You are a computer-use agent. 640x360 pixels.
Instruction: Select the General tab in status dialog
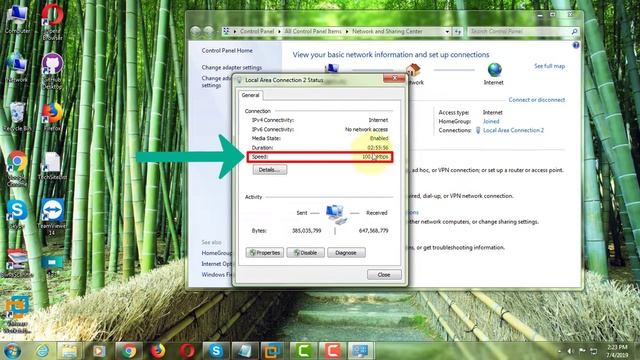point(250,95)
